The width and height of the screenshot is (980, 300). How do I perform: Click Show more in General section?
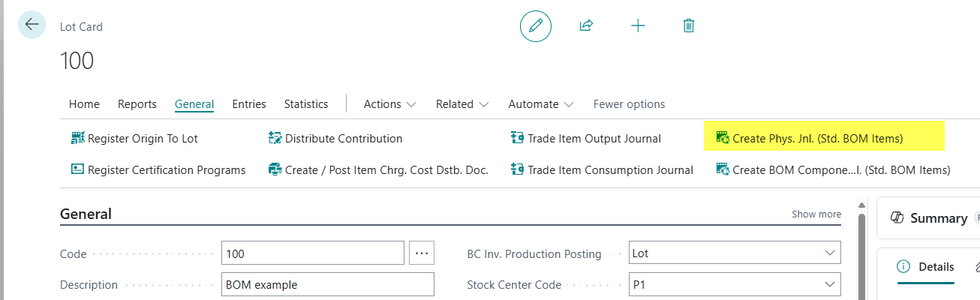[816, 214]
